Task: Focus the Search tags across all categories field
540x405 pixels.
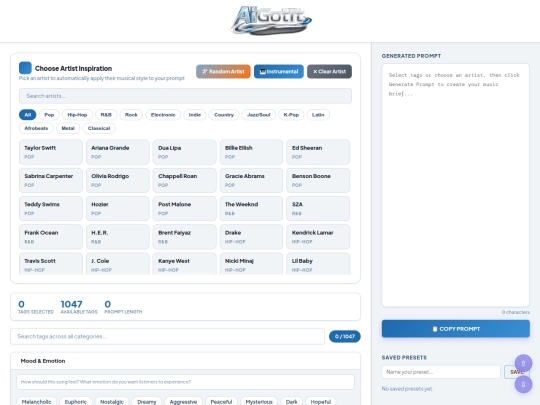Action: pyautogui.click(x=167, y=336)
